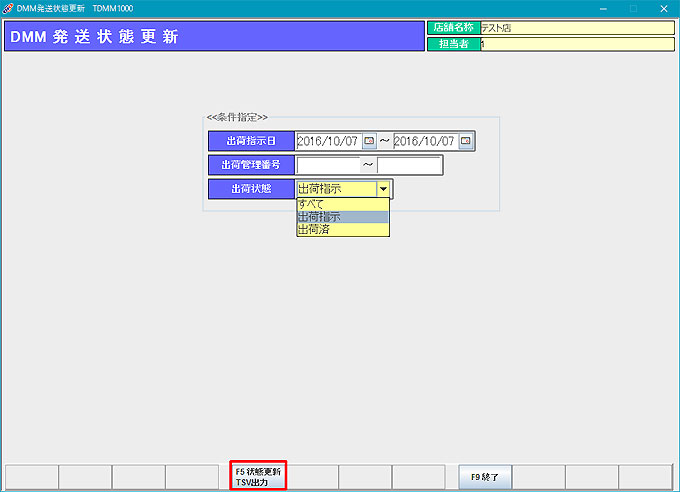Expand the 出荷状態 dropdown arrow
The width and height of the screenshot is (680, 492).
tap(383, 189)
